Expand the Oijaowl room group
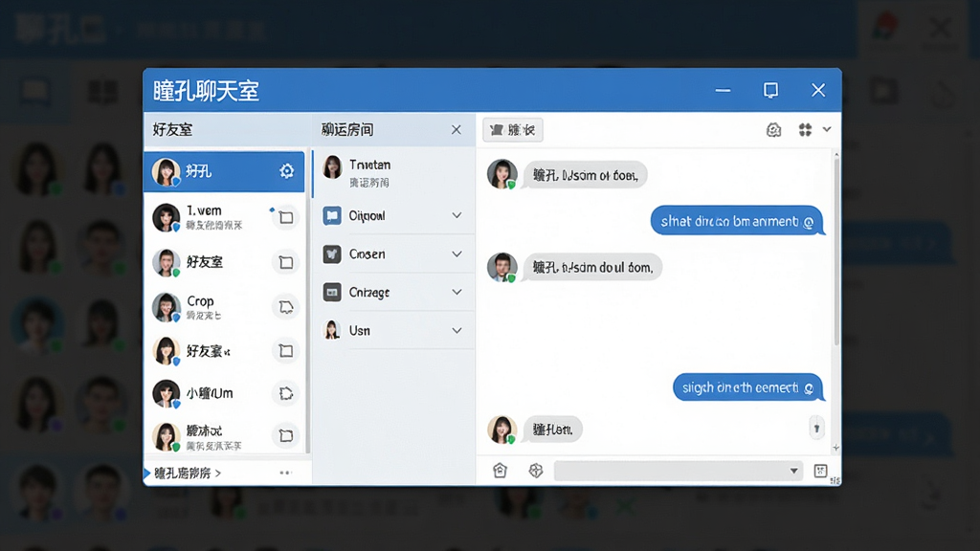This screenshot has height=551, width=980. click(457, 215)
